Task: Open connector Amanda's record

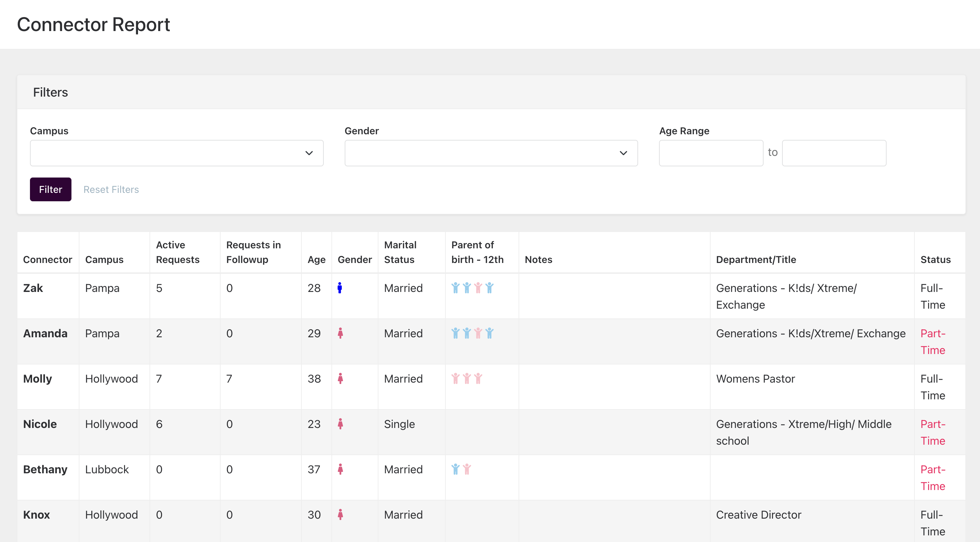Action: 45,333
